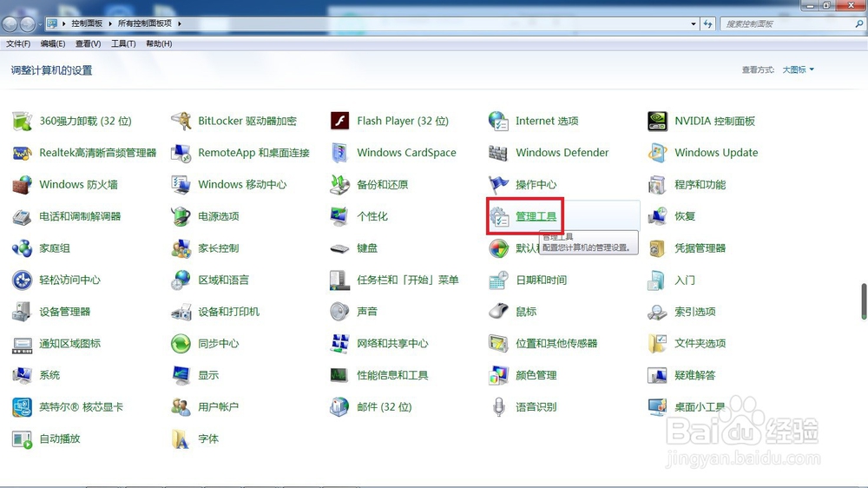This screenshot has height=488, width=868.
Task: Expand the address bar history dropdown arrow
Action: pyautogui.click(x=693, y=23)
